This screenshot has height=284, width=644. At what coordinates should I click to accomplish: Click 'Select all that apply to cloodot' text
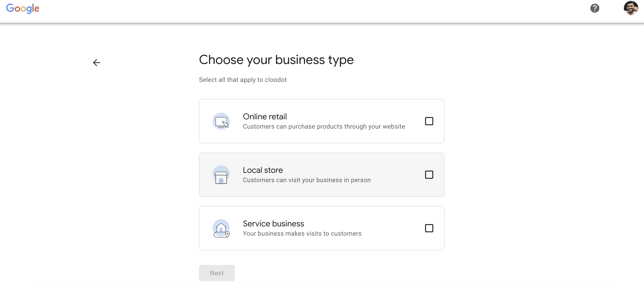(x=242, y=80)
